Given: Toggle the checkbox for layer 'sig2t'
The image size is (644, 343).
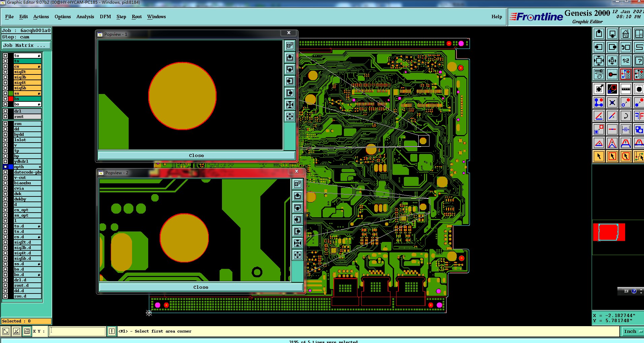Looking at the screenshot, I should pos(5,72).
